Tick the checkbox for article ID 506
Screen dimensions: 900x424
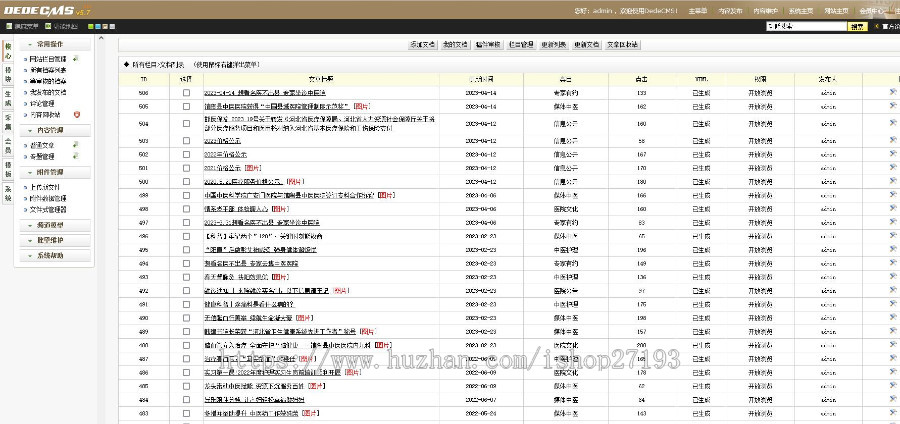tap(186, 92)
